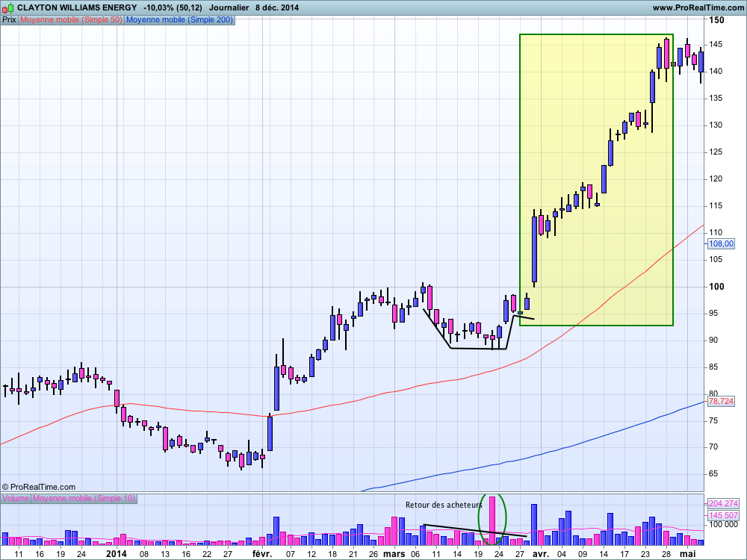Screen dimensions: 747x560
Task: Click the large blue breakout candle below the avr. gap
Action: pos(535,249)
